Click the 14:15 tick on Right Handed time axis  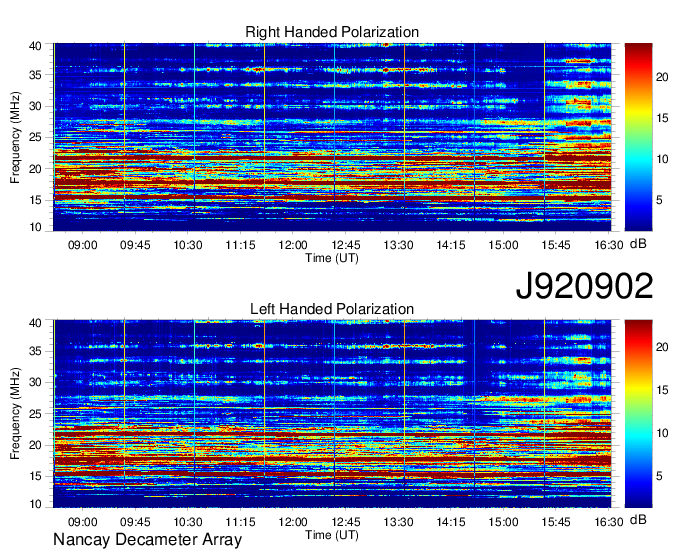451,245
